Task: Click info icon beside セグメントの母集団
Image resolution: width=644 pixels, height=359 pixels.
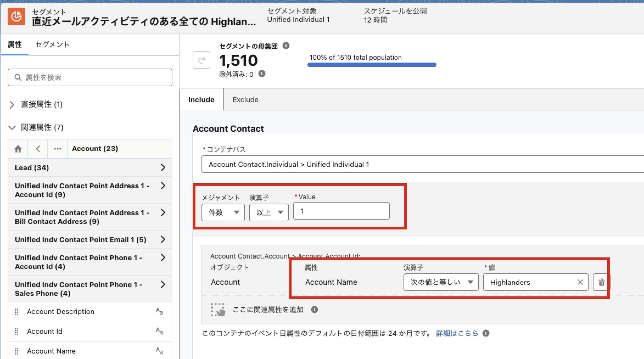Action: point(286,46)
